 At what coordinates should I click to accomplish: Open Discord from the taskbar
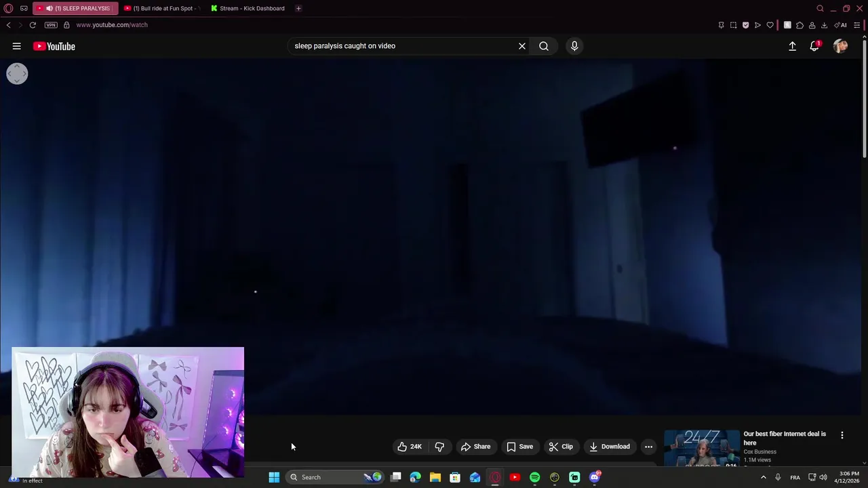pyautogui.click(x=595, y=477)
